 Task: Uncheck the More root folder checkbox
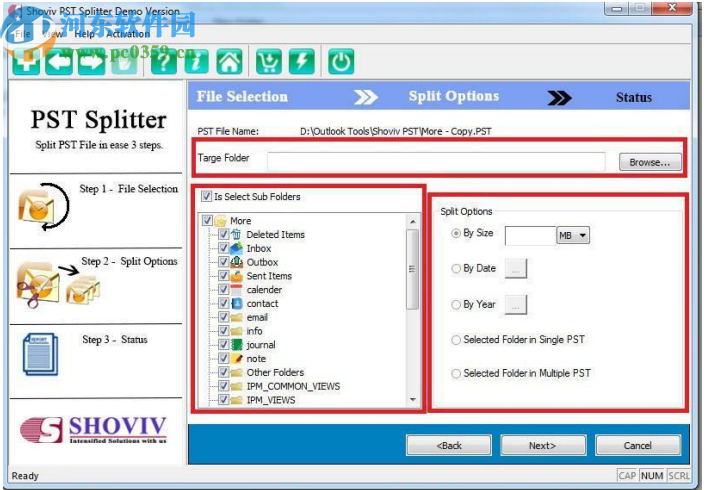coord(207,221)
